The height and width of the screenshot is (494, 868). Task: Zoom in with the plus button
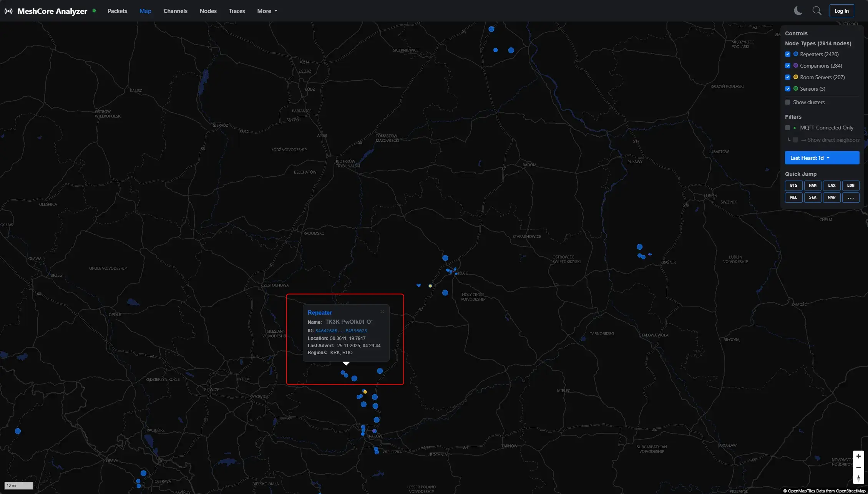(x=858, y=456)
